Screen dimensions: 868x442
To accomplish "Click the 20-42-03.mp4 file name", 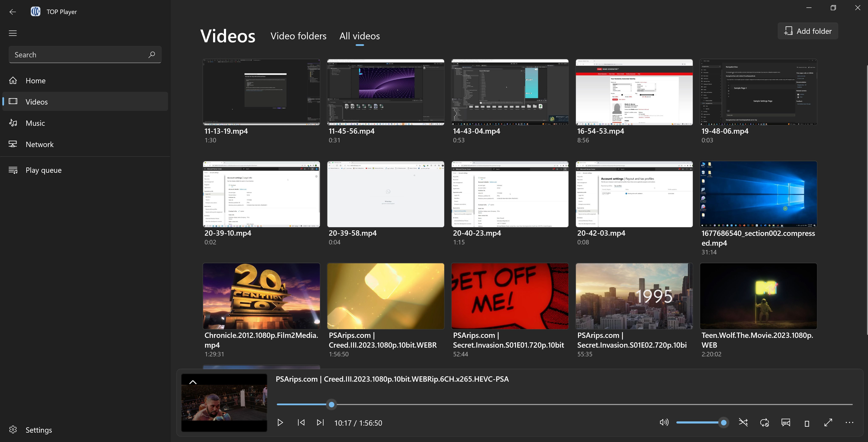I will coord(601,233).
